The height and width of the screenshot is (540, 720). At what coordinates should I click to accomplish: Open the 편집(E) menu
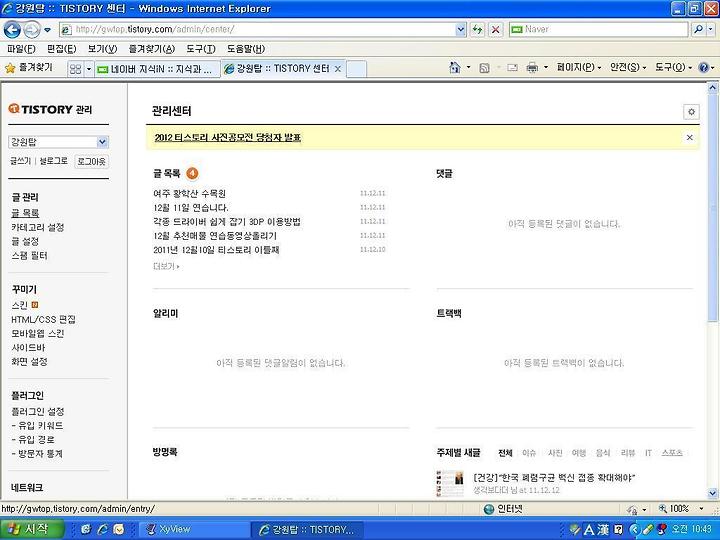pos(61,49)
